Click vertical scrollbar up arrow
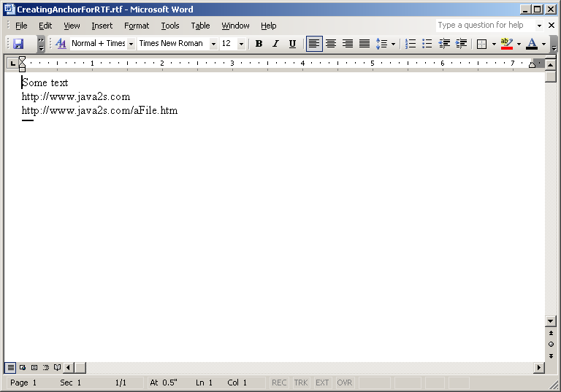The height and width of the screenshot is (392, 561). point(551,65)
